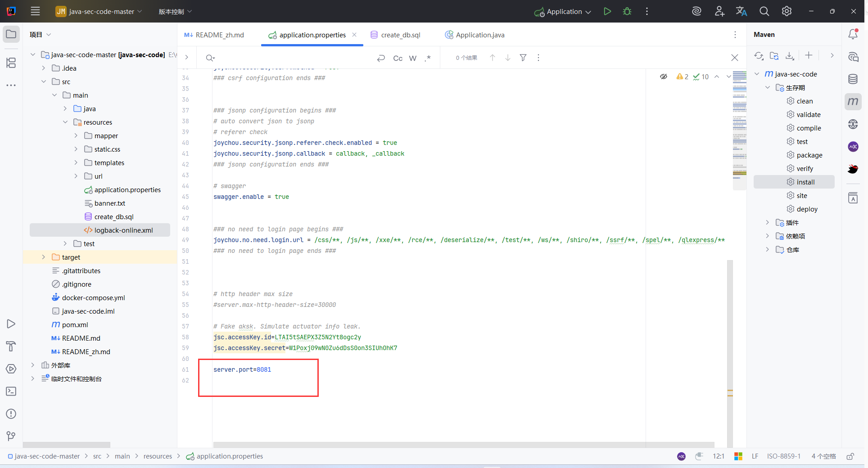Open the Problems tool window

(11, 414)
